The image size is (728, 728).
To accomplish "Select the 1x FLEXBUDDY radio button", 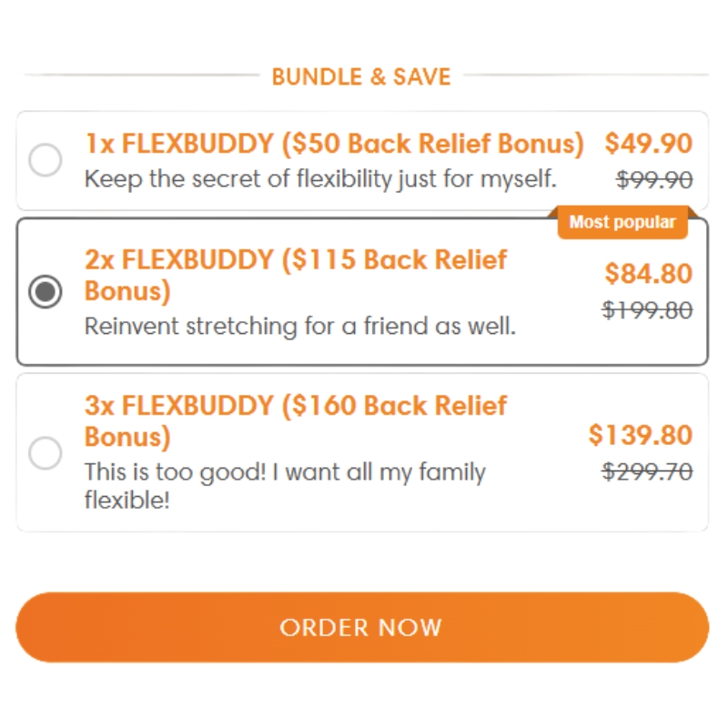I will (x=45, y=160).
